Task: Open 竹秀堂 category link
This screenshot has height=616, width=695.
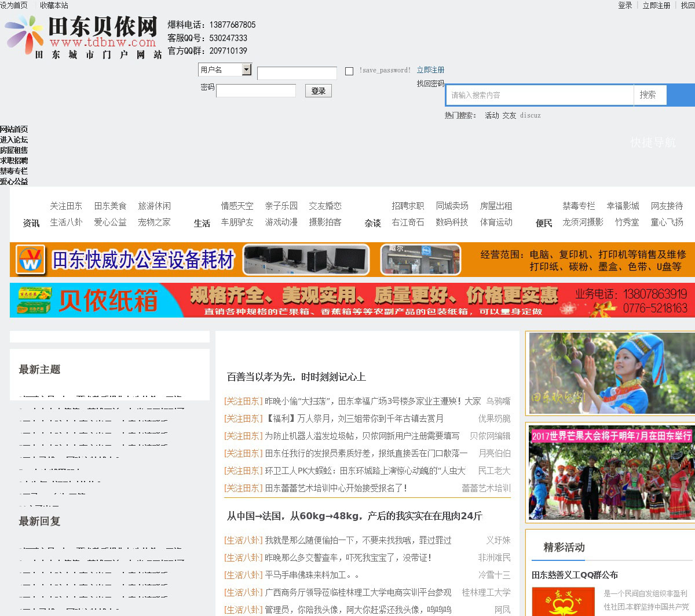Action: (x=627, y=222)
